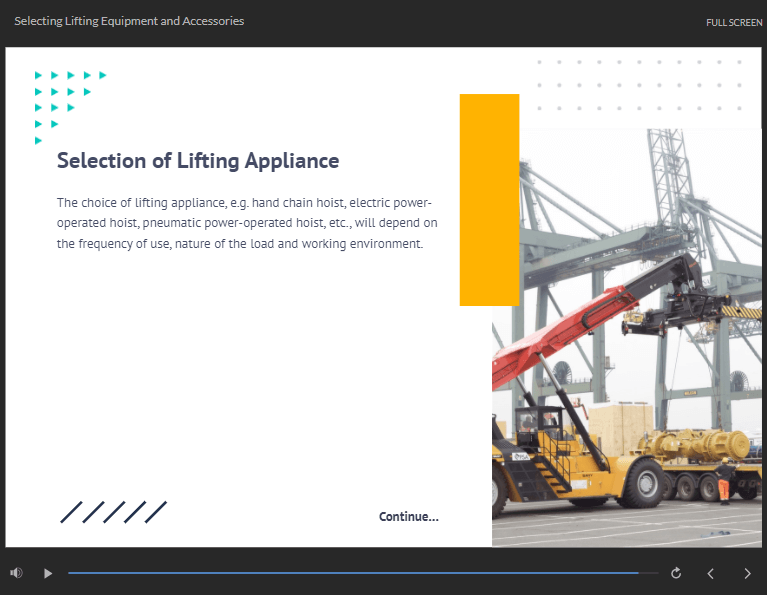This screenshot has width=767, height=595.
Task: Go to previous slide with left arrow
Action: 711,573
